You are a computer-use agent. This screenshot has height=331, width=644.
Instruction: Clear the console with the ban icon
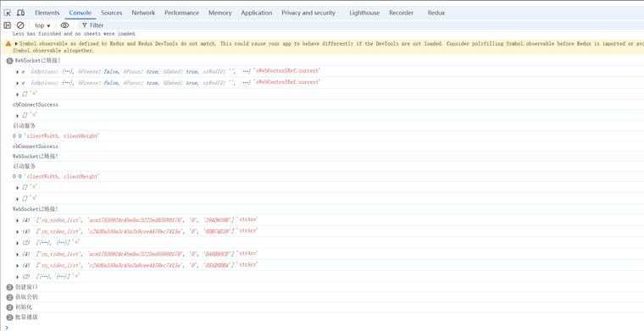(x=20, y=25)
